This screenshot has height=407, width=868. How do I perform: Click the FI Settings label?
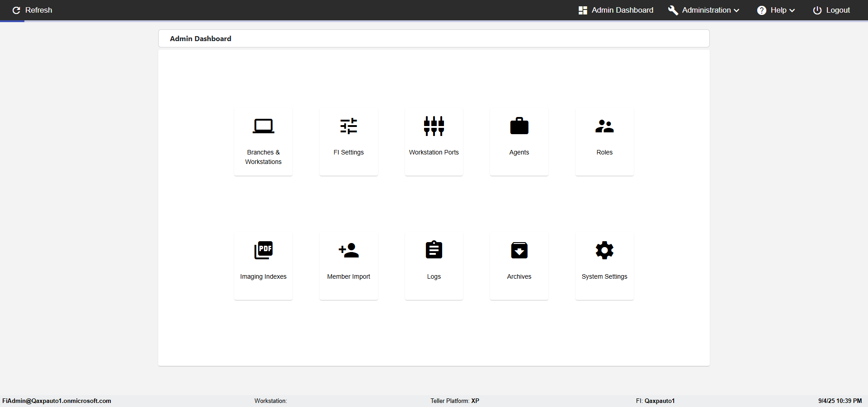click(349, 152)
